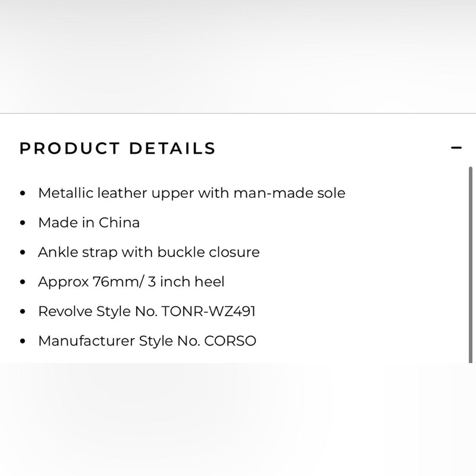The height and width of the screenshot is (476, 476).
Task: Select the manufacturer style CORSO
Action: pos(230,340)
